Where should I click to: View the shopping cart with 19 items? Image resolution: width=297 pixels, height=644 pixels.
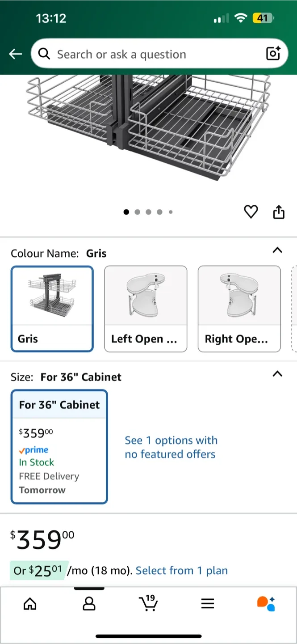[148, 604]
